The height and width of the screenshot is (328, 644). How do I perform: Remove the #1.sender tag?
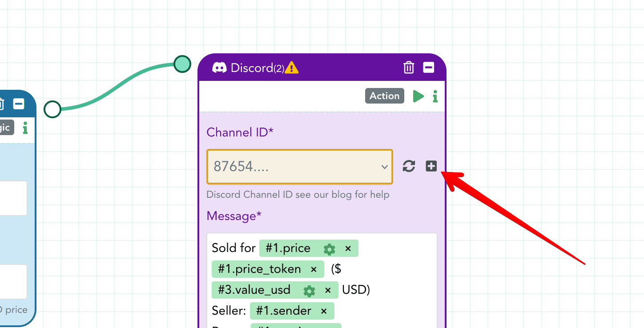pos(324,311)
